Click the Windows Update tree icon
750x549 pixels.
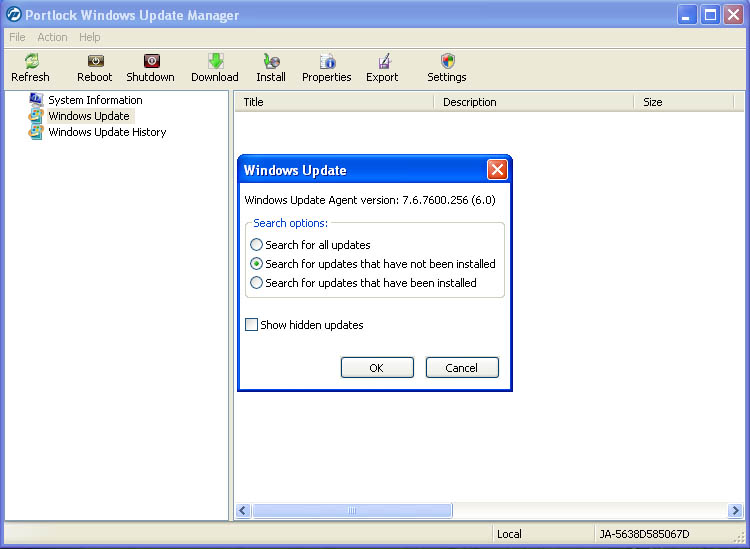(x=36, y=116)
